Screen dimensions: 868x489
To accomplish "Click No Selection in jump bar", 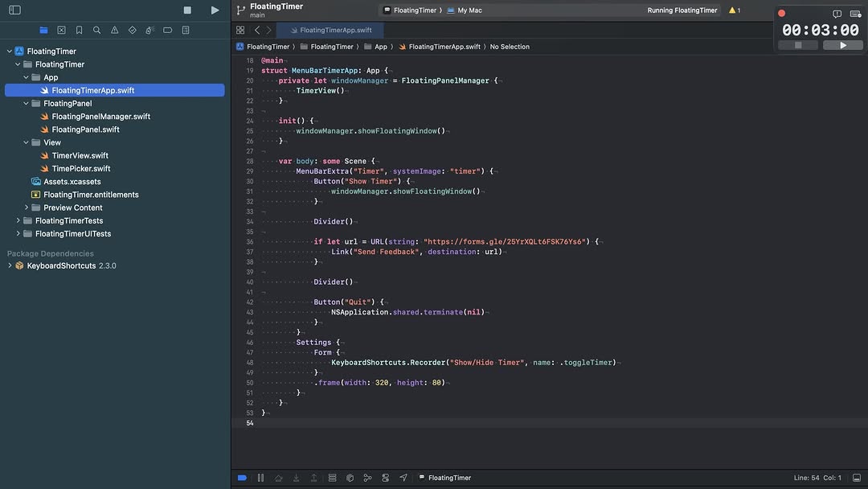I will coord(510,47).
